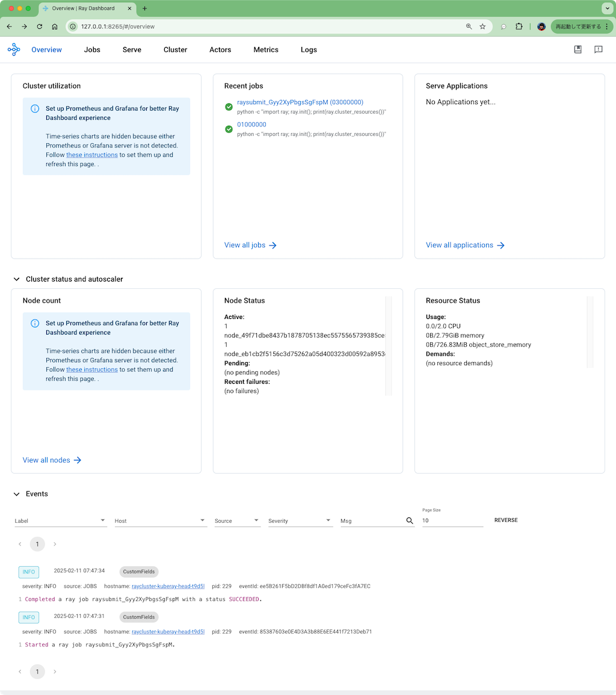
Task: Click the hostname link of the Started event
Action: click(168, 632)
